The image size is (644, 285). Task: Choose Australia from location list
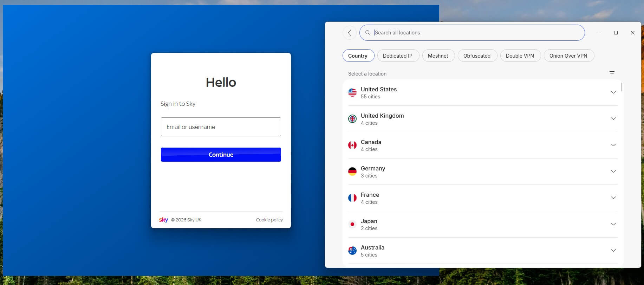pos(483,251)
